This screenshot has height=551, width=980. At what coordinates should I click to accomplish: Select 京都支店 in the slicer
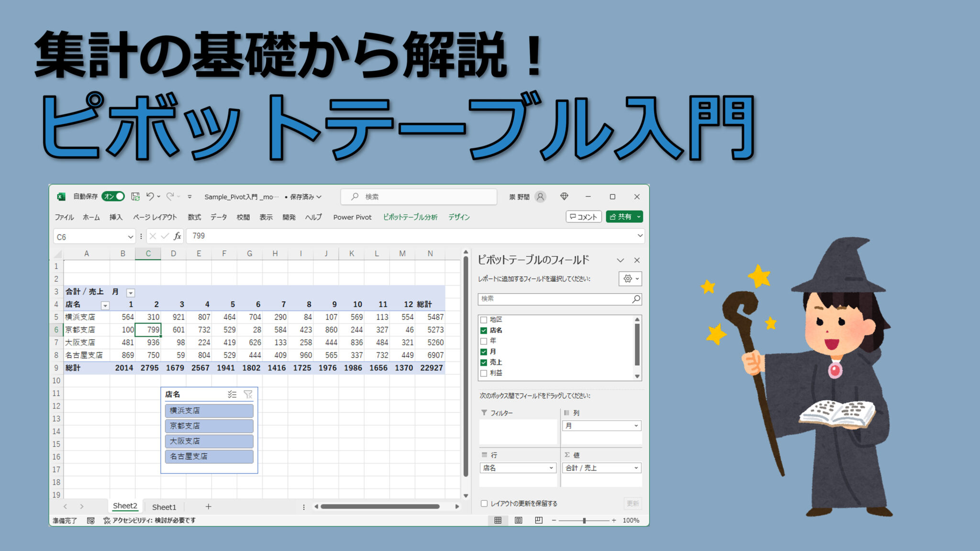click(209, 426)
